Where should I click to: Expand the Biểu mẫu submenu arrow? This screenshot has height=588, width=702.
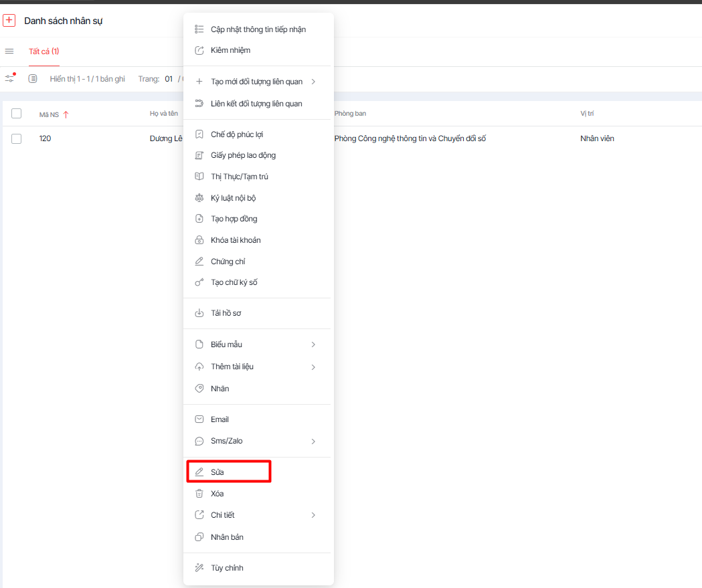[x=313, y=345]
